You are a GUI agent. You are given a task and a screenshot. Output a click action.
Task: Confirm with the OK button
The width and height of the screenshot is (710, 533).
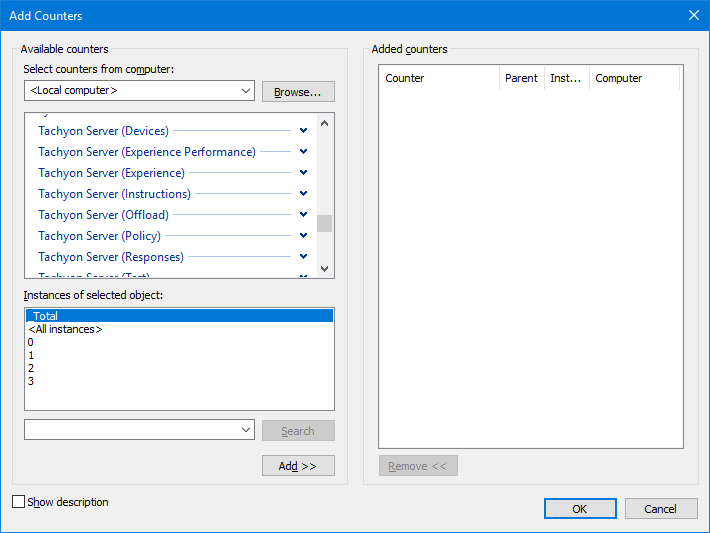pos(580,509)
